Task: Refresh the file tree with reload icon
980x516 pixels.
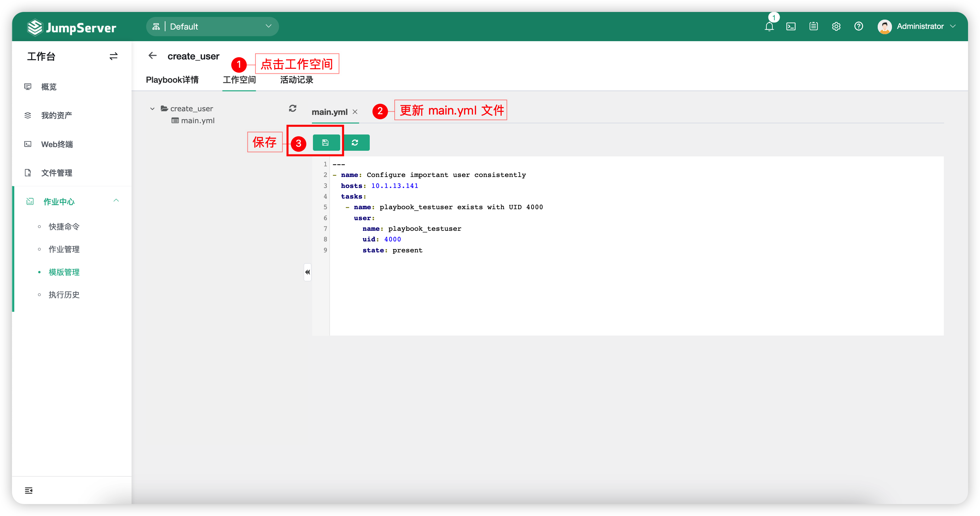Action: click(292, 108)
